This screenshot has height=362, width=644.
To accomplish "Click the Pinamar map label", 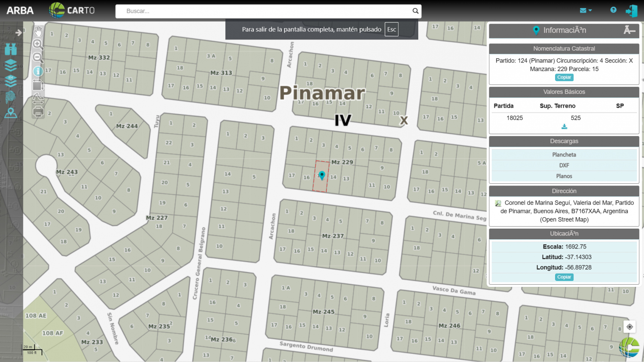I will point(323,93).
